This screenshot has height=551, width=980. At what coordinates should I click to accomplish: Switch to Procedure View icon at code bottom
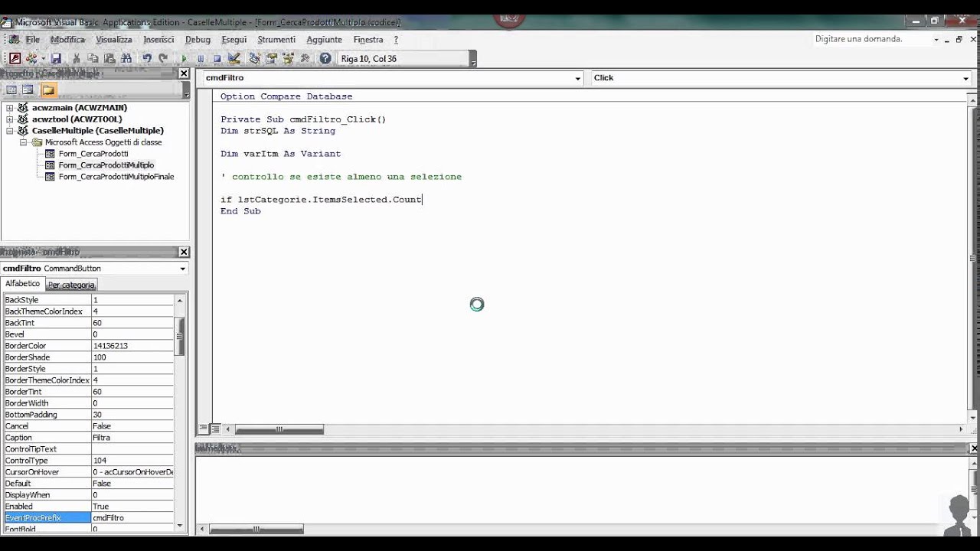(x=204, y=429)
